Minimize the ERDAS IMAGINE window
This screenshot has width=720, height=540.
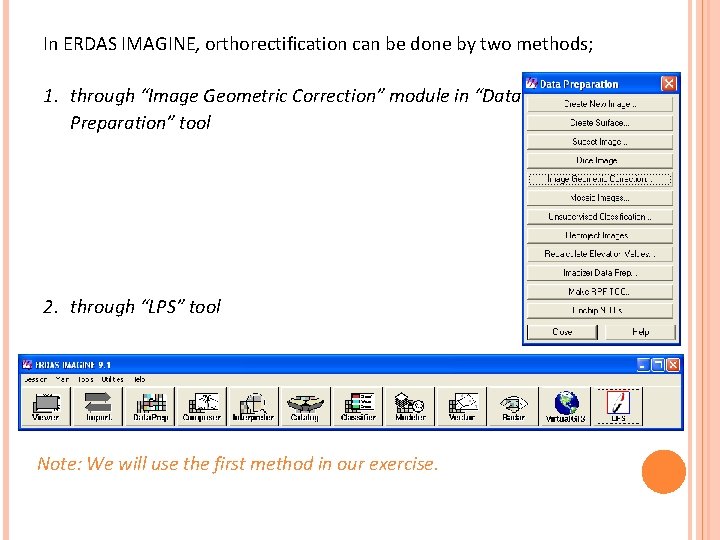tap(643, 365)
